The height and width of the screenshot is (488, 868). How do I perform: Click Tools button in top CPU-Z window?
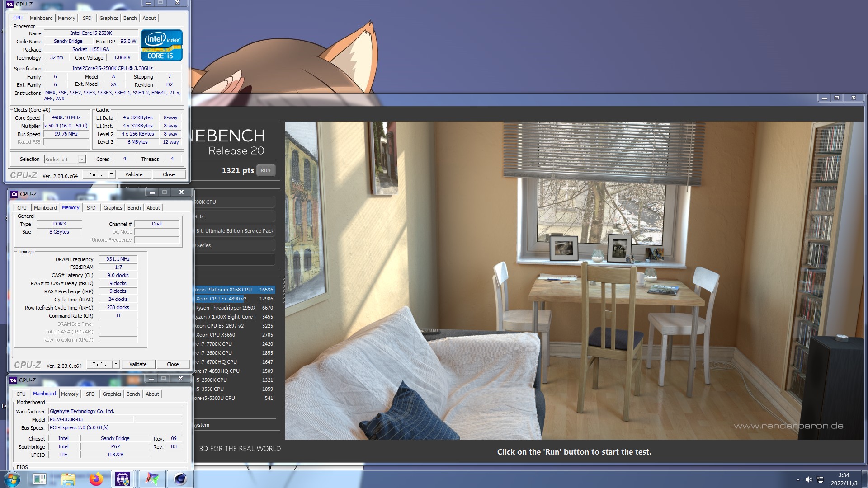tap(95, 174)
